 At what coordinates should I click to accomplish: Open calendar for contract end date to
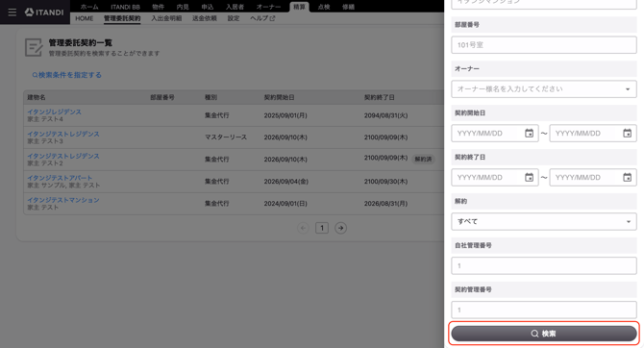tap(627, 178)
